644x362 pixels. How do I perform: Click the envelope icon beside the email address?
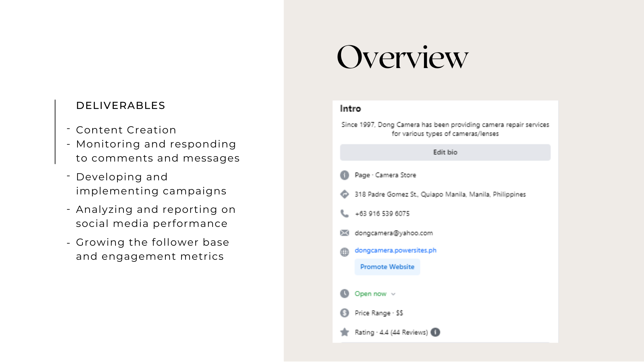click(x=344, y=233)
